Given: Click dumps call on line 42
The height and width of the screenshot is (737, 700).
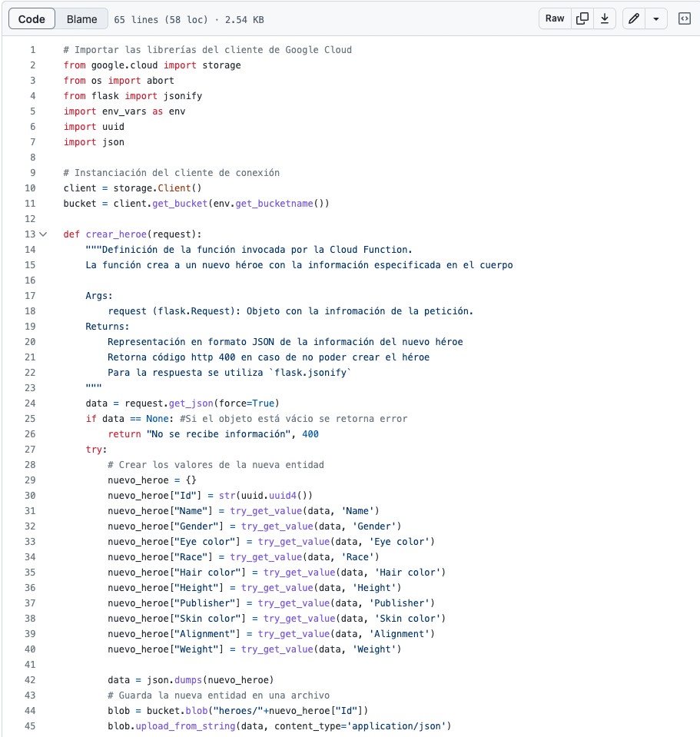Looking at the screenshot, I should click(188, 679).
